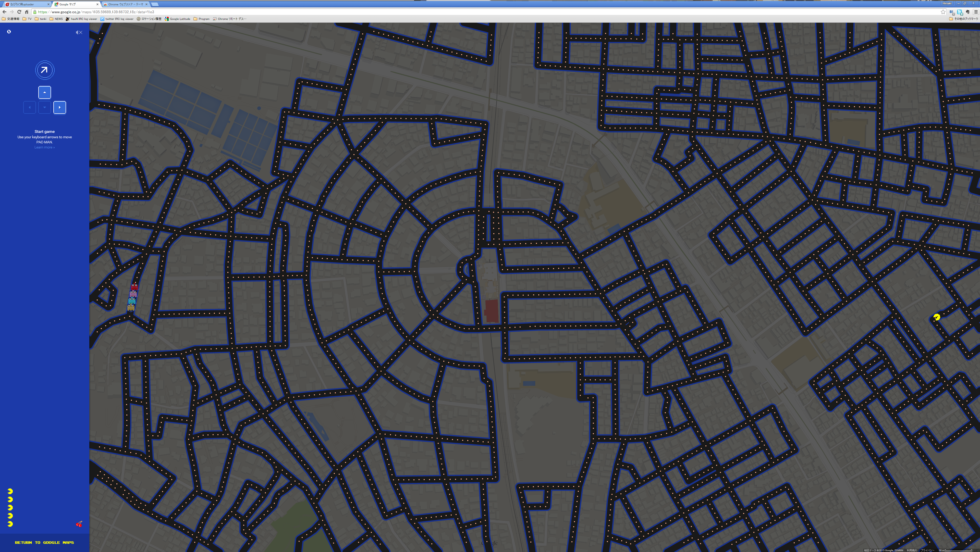Image resolution: width=980 pixels, height=552 pixels.
Task: Click the yellow PAC-MAN on the map
Action: 937,317
